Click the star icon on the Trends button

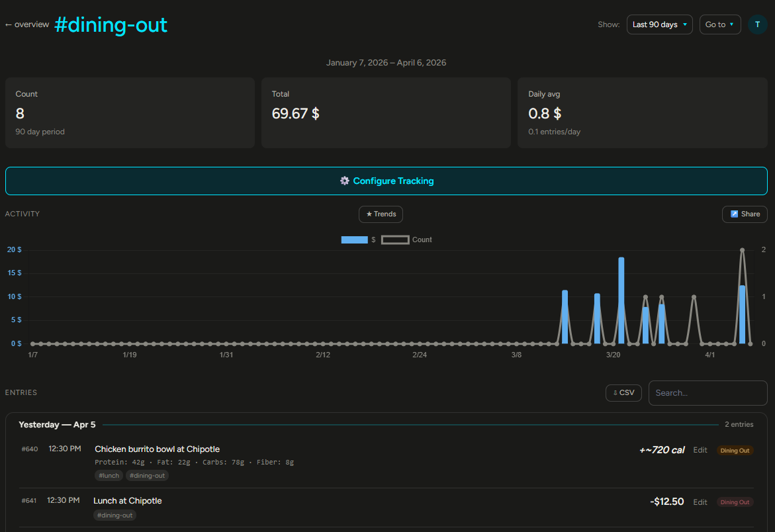pos(371,214)
